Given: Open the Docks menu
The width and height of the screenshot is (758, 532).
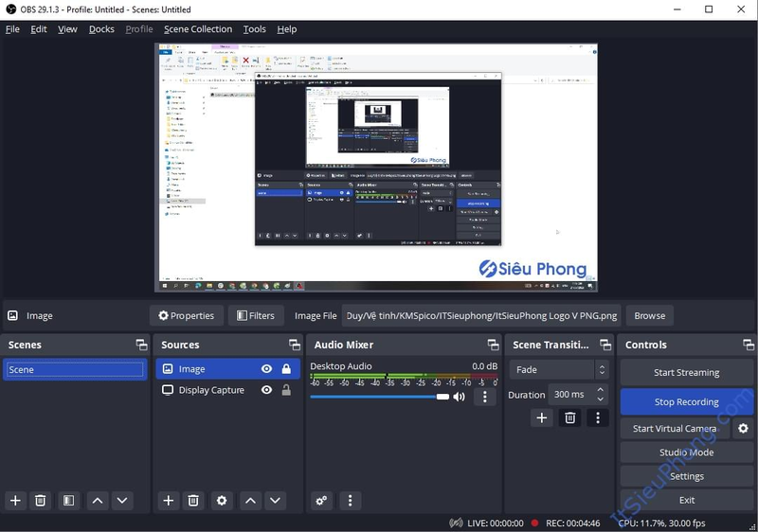Looking at the screenshot, I should 101,29.
